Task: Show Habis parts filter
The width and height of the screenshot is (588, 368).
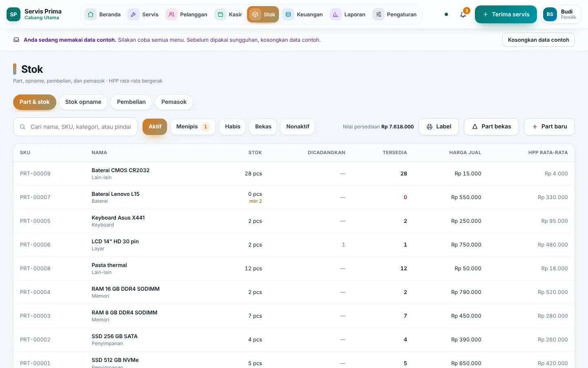Action: pos(233,127)
